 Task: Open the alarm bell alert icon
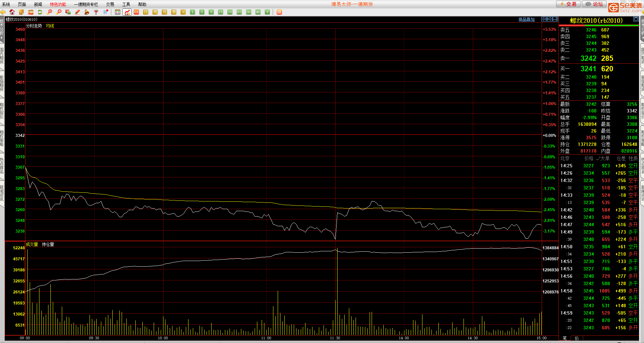click(x=87, y=12)
